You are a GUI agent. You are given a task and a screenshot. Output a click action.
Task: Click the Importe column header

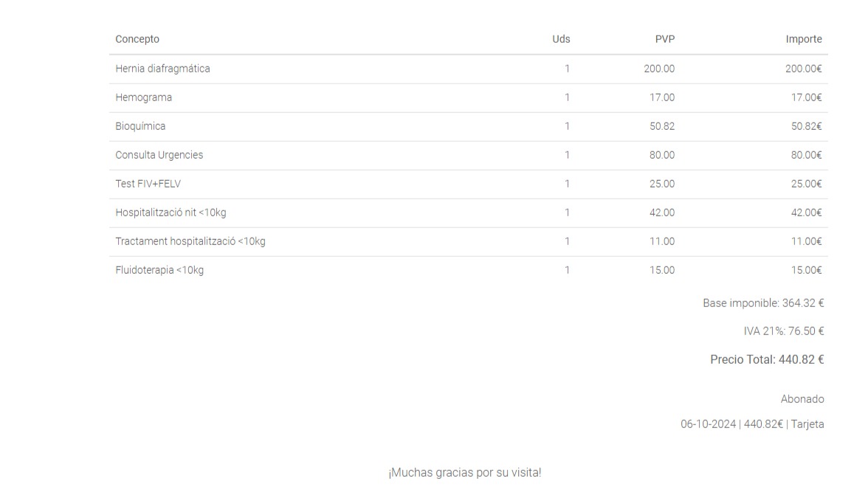click(803, 39)
